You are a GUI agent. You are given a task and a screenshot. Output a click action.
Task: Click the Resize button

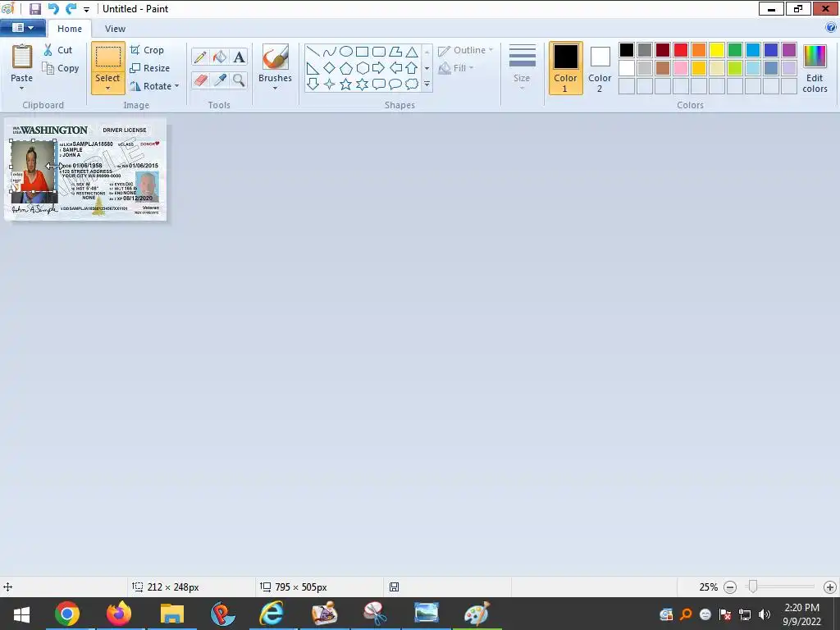[150, 68]
